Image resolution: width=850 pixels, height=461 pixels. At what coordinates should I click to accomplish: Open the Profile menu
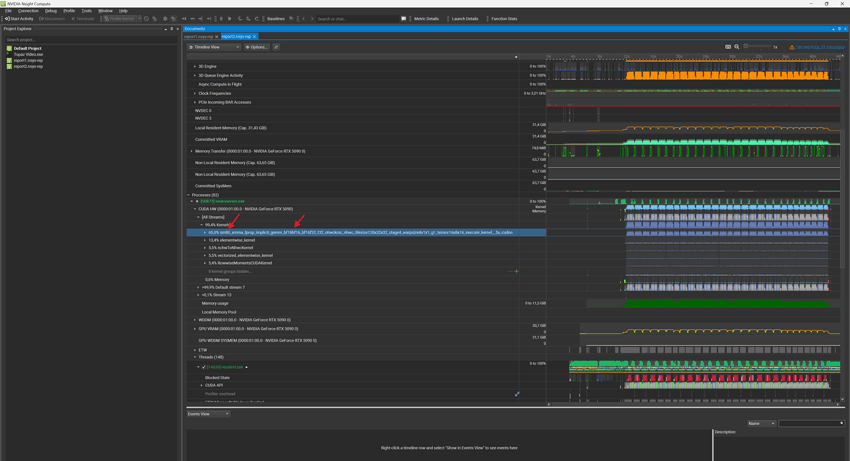[69, 11]
